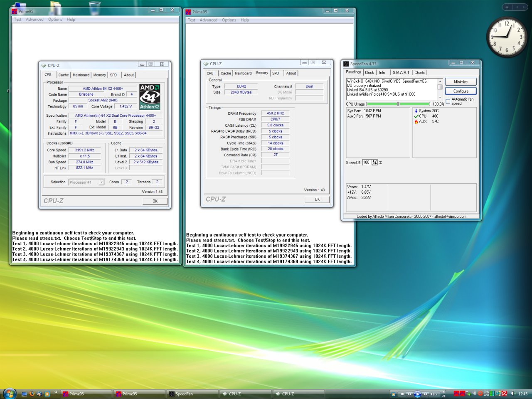Screen dimensions: 532x399
Task: Click OK in the right CPU-Z memory window
Action: (317, 199)
